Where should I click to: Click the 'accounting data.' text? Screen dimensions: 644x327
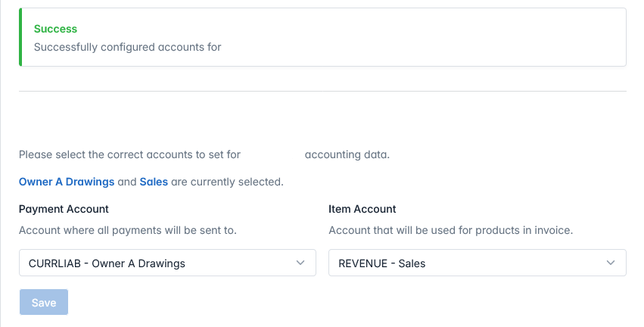[347, 154]
